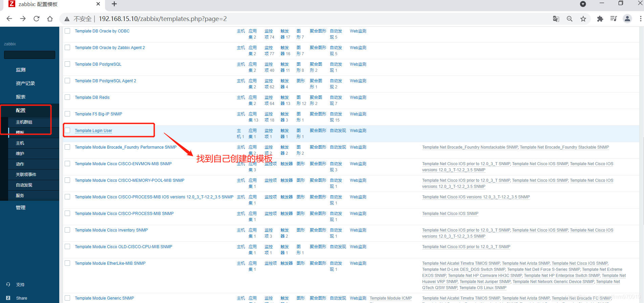Expand the 监测 sidebar menu

[x=21, y=70]
